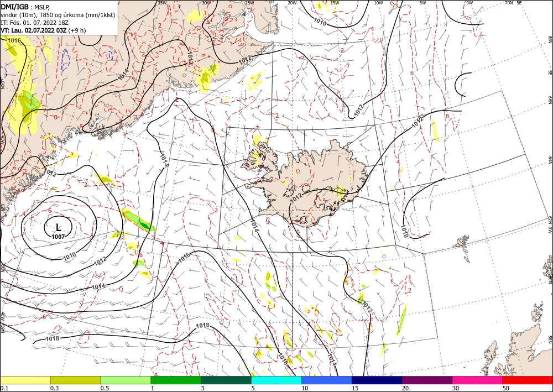This screenshot has height=392, width=553.
Task: Click the 'VT: Lau. 02.07.2022 03Z' valid time
Action: click(x=34, y=30)
